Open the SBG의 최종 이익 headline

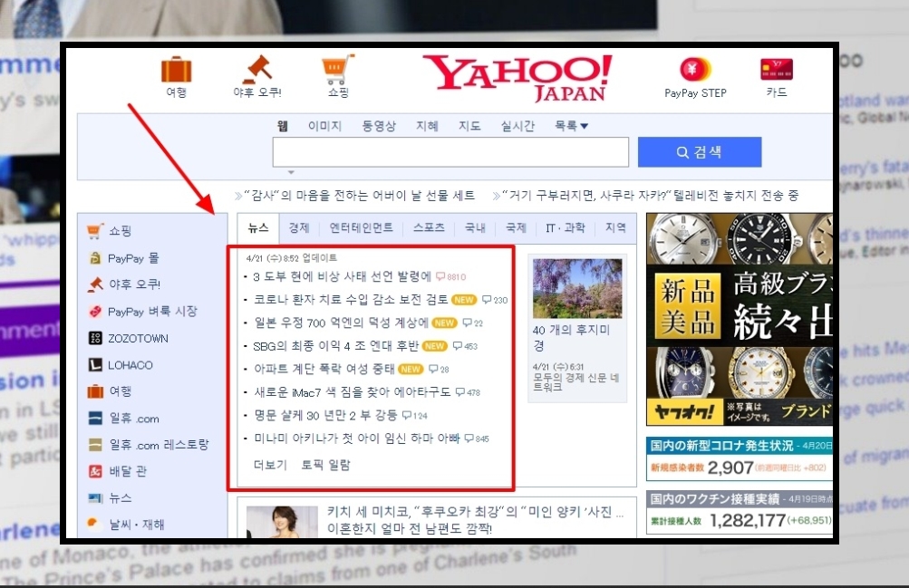click(335, 346)
